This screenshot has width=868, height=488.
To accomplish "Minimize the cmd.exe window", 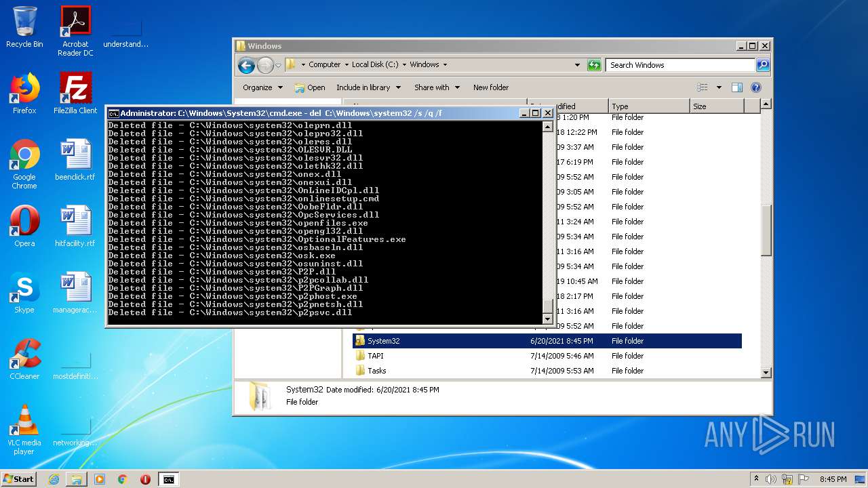I will [524, 113].
